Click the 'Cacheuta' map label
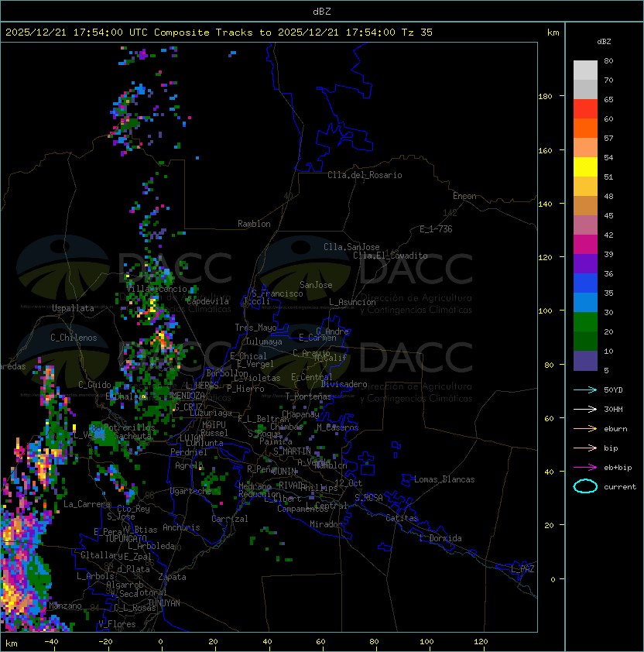Viewport: 644px width, 652px height. click(x=133, y=436)
